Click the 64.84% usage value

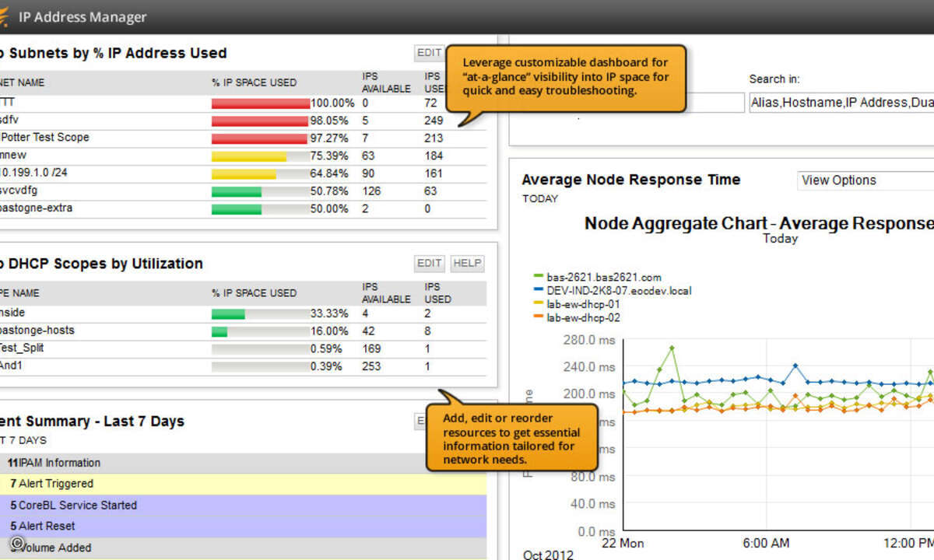(329, 173)
